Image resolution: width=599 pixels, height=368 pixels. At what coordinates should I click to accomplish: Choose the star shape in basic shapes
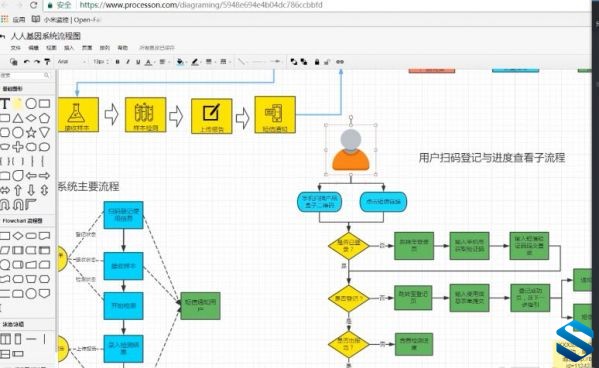pos(31,133)
